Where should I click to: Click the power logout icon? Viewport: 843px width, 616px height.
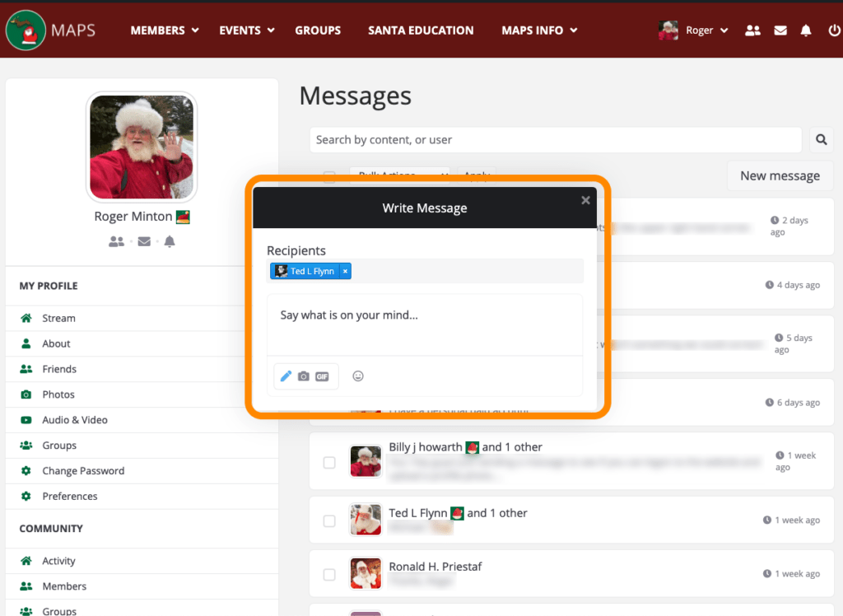834,30
